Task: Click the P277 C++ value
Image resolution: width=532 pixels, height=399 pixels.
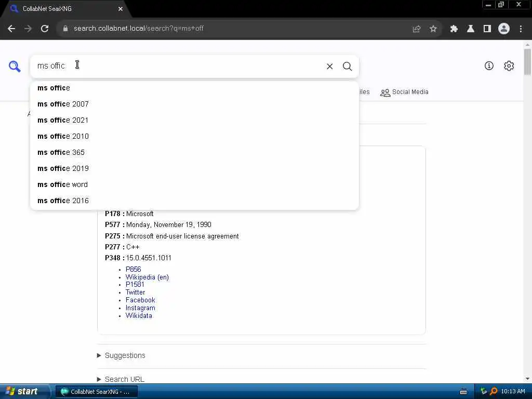Action: [132, 247]
